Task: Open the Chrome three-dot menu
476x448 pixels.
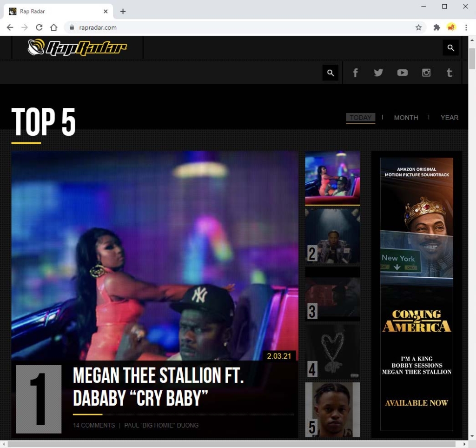Action: click(x=466, y=27)
